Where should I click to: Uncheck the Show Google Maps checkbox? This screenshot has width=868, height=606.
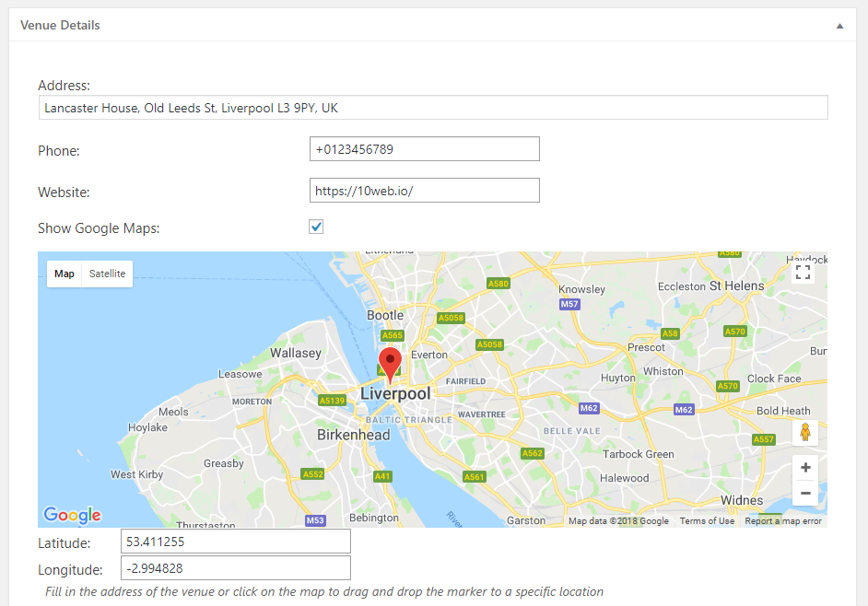pyautogui.click(x=316, y=227)
